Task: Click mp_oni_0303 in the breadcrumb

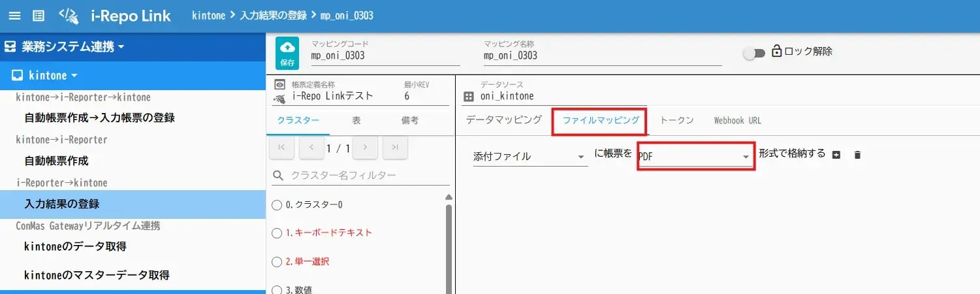Action: point(347,16)
